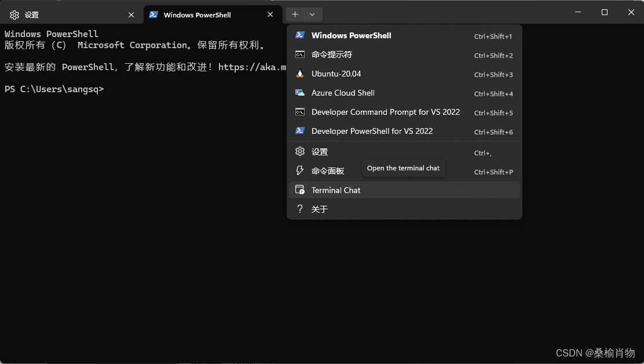Close the 设置 tab
This screenshot has width=644, height=364.
(131, 15)
